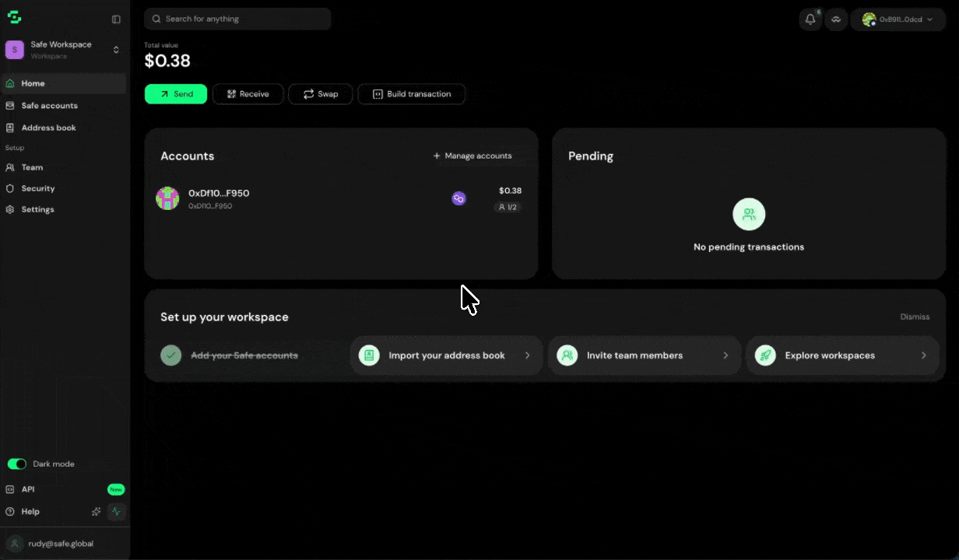Click Manage accounts link
The height and width of the screenshot is (560, 959).
click(x=472, y=156)
